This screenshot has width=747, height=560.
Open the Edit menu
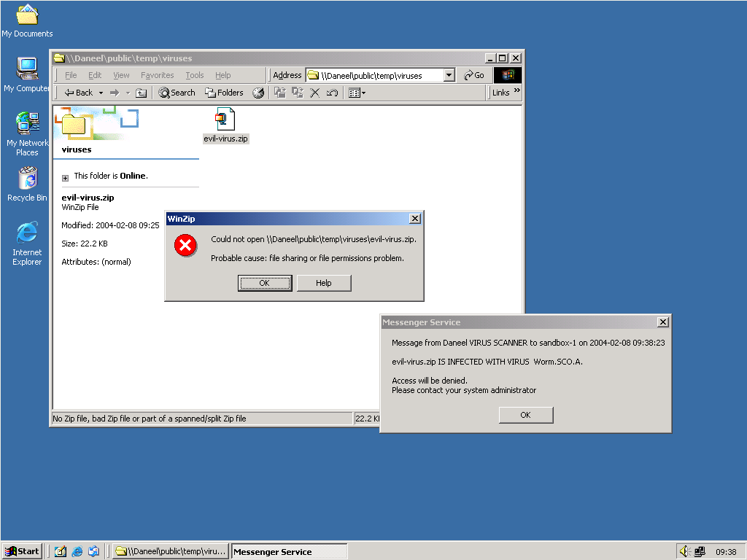(95, 75)
